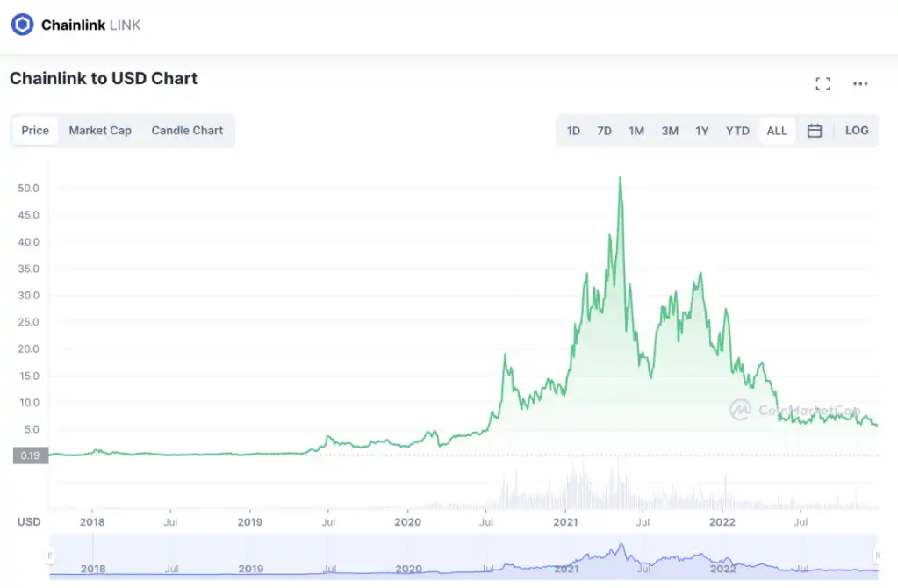898x588 pixels.
Task: Select the 7D time range
Action: click(604, 131)
